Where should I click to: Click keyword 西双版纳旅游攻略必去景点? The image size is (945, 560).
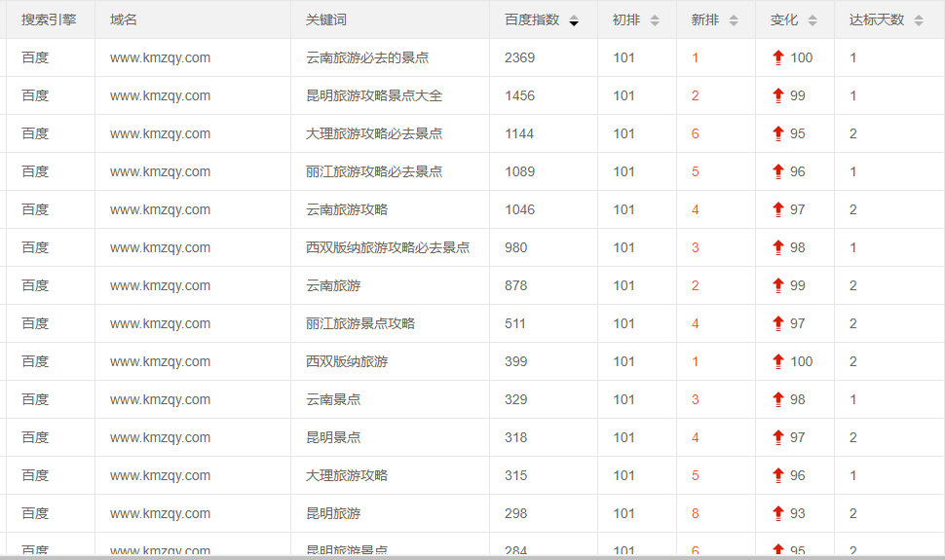387,248
